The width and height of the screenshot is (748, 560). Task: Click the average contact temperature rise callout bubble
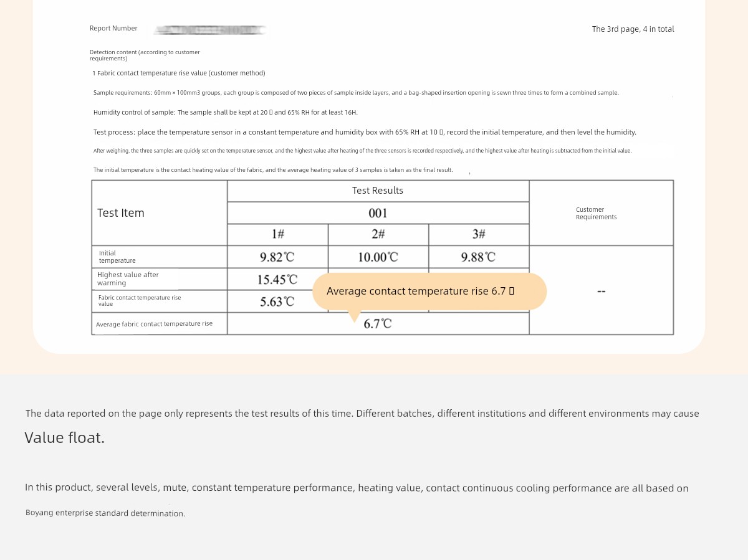[x=429, y=291]
